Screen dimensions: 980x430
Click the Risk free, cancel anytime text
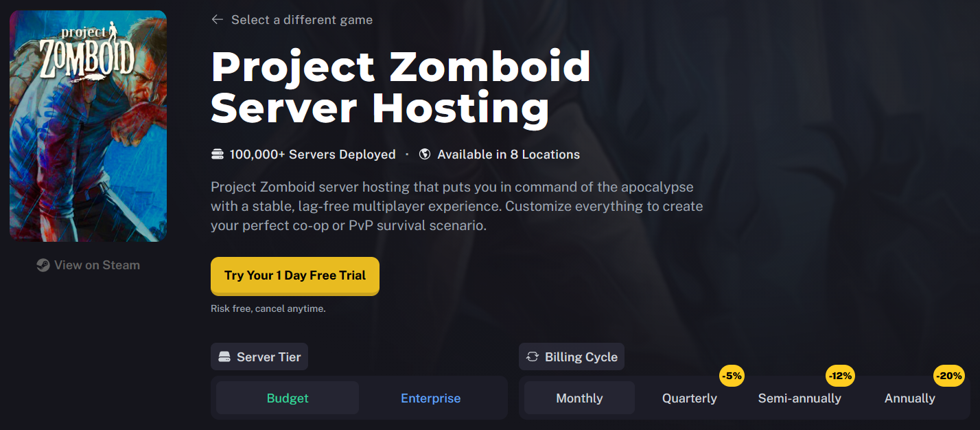pyautogui.click(x=268, y=309)
